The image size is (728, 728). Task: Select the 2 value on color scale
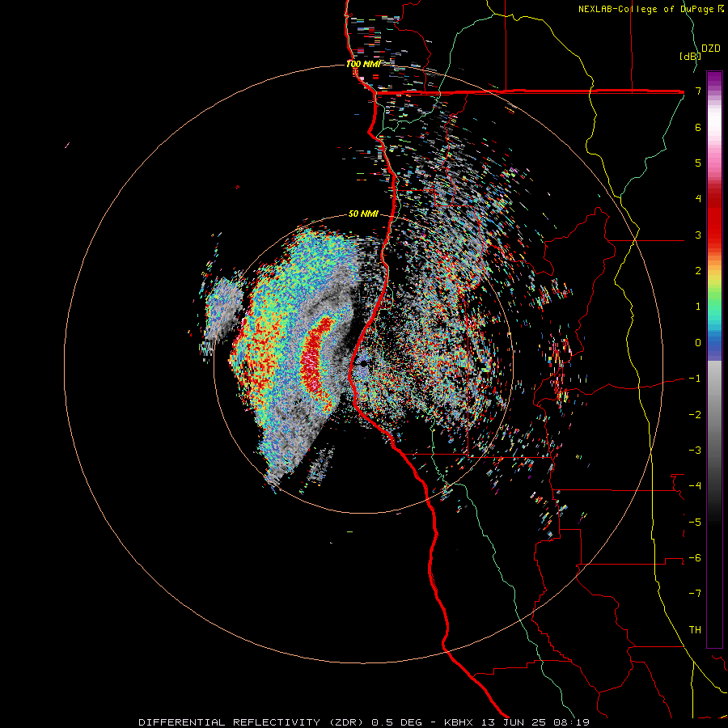pos(698,271)
